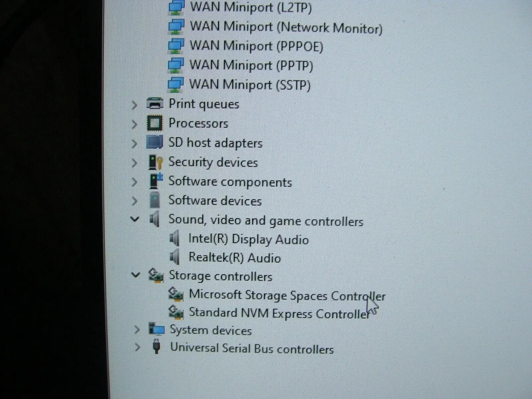This screenshot has width=532, height=399.
Task: Click the Processors chip icon
Action: coord(155,123)
